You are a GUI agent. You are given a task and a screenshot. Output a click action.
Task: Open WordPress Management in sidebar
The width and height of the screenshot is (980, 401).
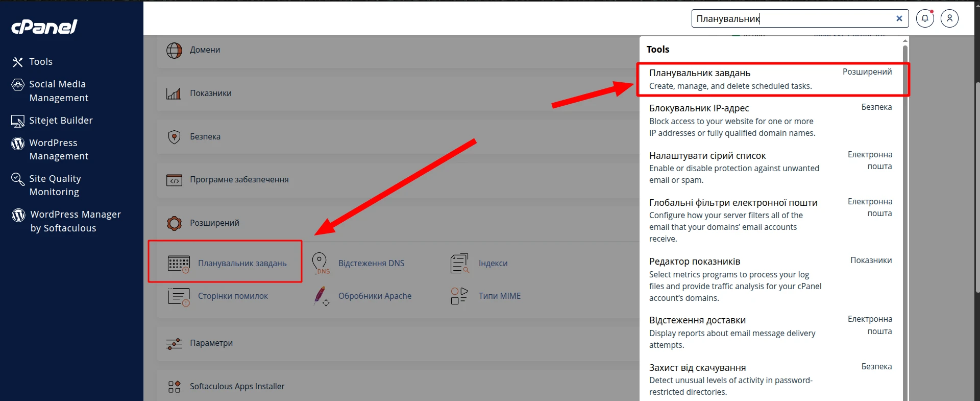tap(59, 149)
